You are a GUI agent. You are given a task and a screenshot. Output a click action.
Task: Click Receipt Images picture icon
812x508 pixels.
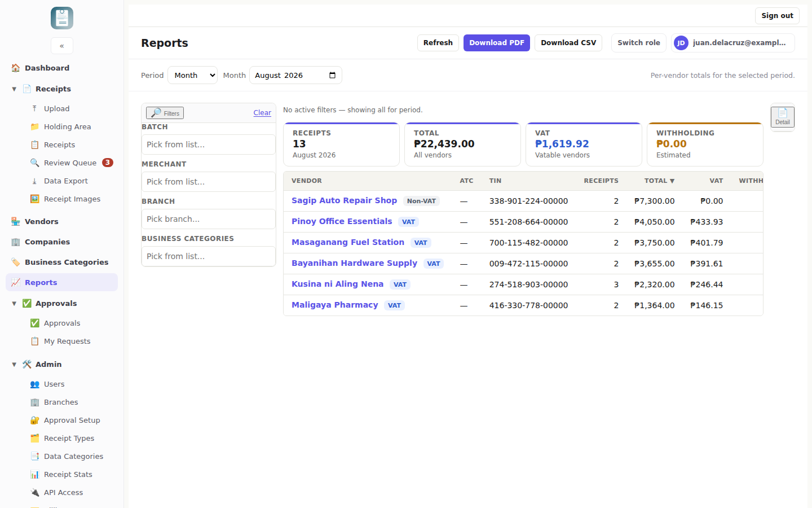34,199
